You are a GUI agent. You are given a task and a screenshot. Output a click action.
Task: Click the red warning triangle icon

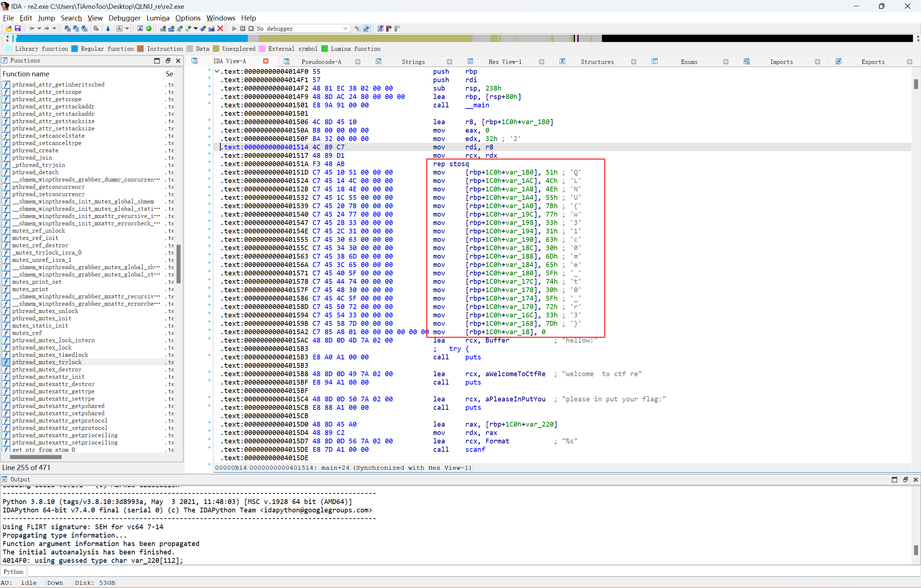pyautogui.click(x=140, y=29)
